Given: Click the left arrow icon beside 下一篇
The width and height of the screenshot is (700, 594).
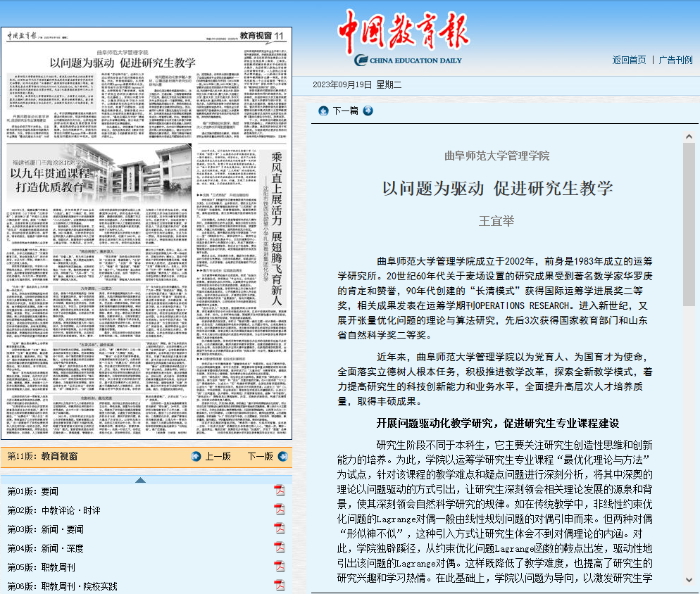Looking at the screenshot, I should tap(323, 110).
